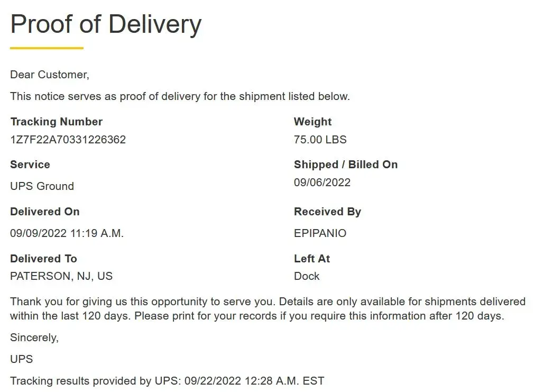Select the 75.00 LBS weight value

(x=320, y=140)
